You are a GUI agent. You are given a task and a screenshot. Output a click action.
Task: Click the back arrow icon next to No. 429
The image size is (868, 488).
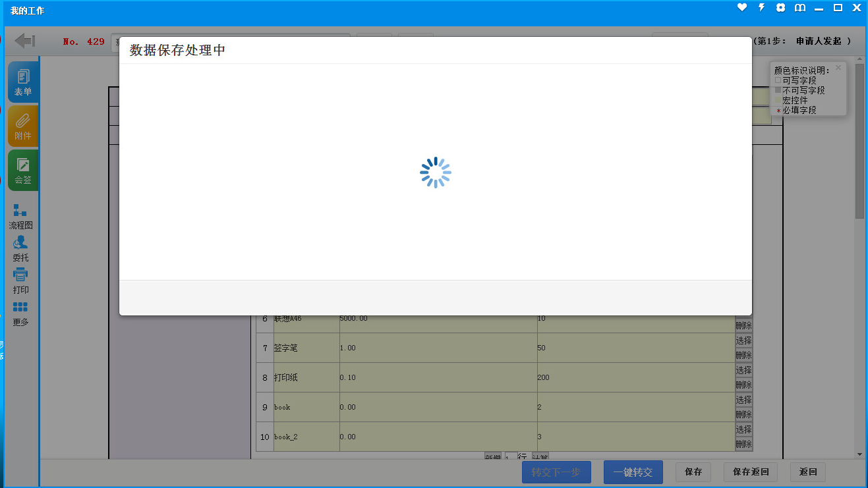[x=24, y=41]
